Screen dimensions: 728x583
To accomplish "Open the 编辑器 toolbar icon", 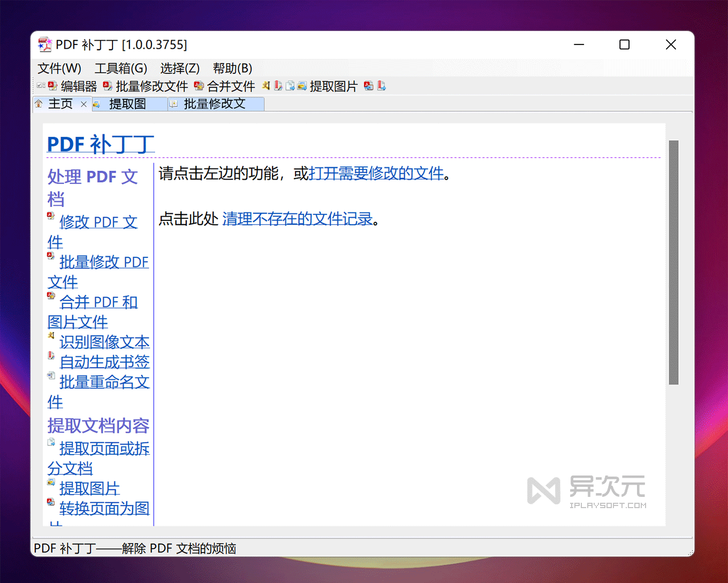I will click(52, 86).
